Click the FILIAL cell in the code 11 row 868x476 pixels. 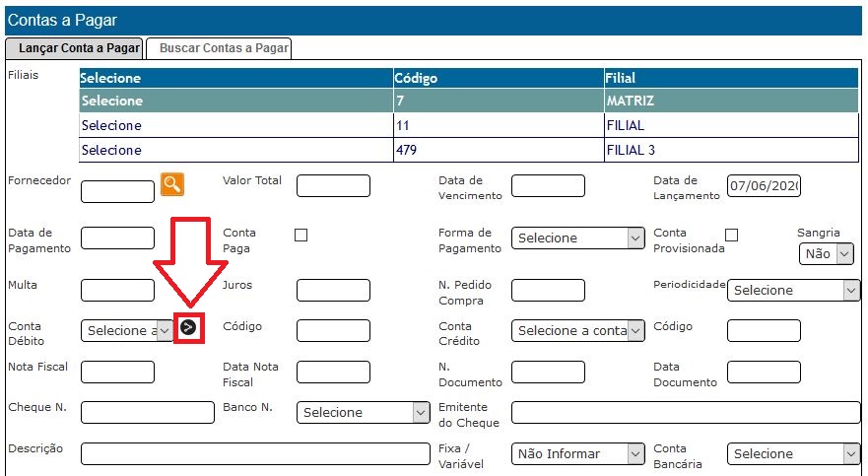pyautogui.click(x=731, y=125)
